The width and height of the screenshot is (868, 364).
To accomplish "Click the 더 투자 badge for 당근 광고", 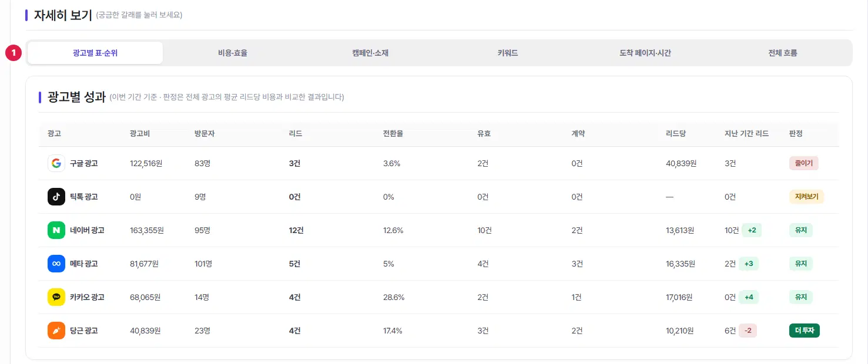I will [x=805, y=331].
